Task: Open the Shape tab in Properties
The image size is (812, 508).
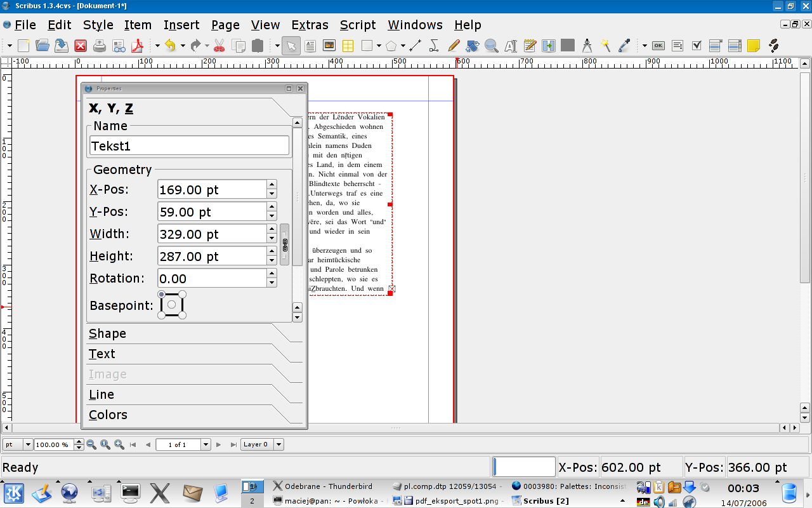Action: click(x=107, y=333)
